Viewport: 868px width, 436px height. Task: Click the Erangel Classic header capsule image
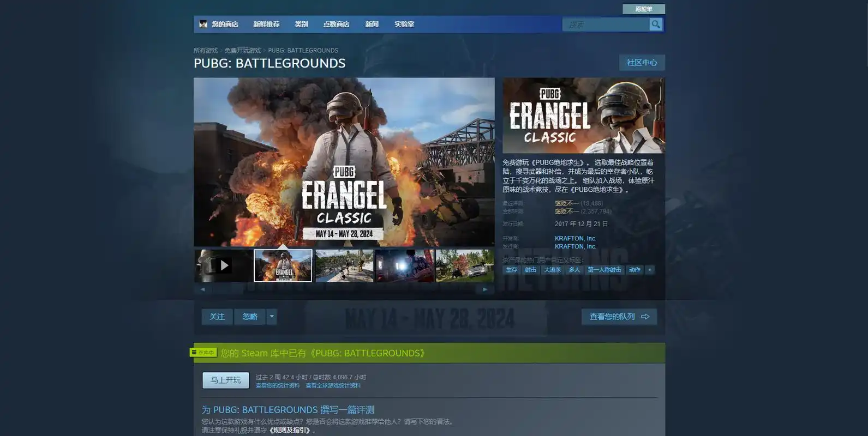(584, 115)
